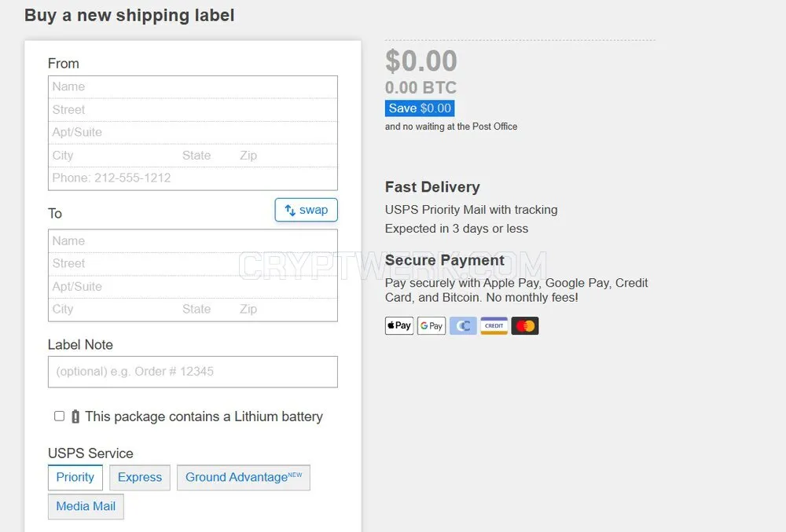Check the Lithium battery checkbox
Viewport: 786px width, 532px height.
(59, 416)
